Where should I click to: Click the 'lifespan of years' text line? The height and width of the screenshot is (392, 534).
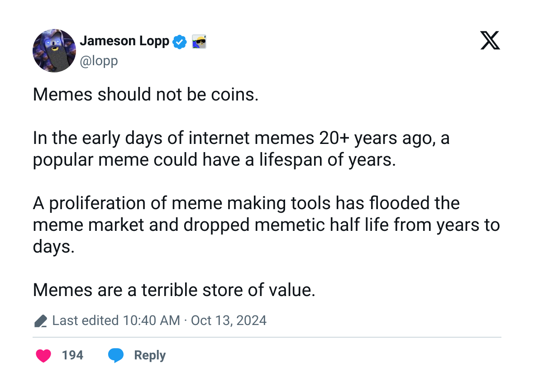click(215, 160)
